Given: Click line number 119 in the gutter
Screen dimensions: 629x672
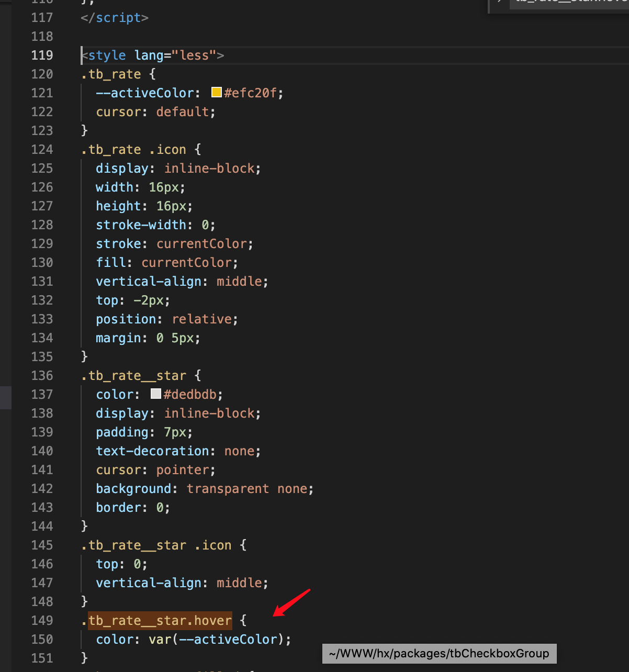Looking at the screenshot, I should click(x=42, y=55).
